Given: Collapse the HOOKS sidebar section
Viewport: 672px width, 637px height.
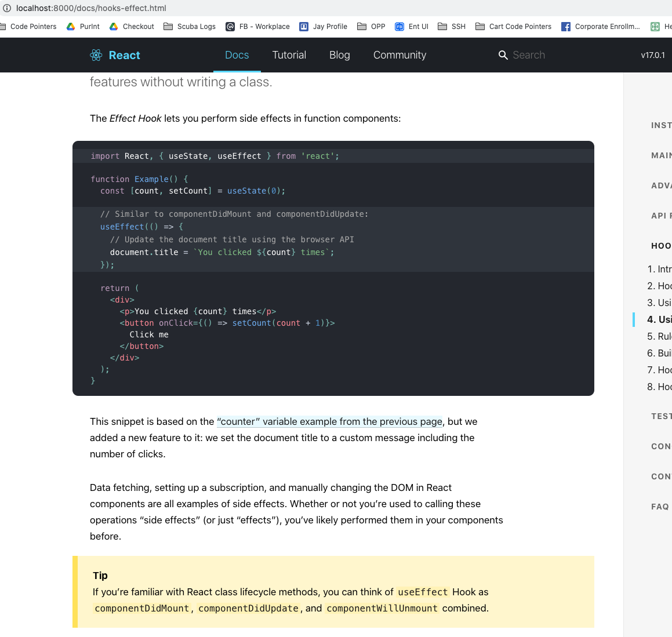Looking at the screenshot, I should pyautogui.click(x=662, y=246).
